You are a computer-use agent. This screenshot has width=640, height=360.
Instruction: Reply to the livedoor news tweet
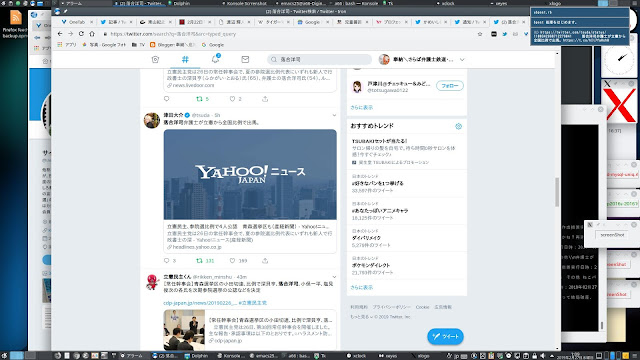pos(167,99)
